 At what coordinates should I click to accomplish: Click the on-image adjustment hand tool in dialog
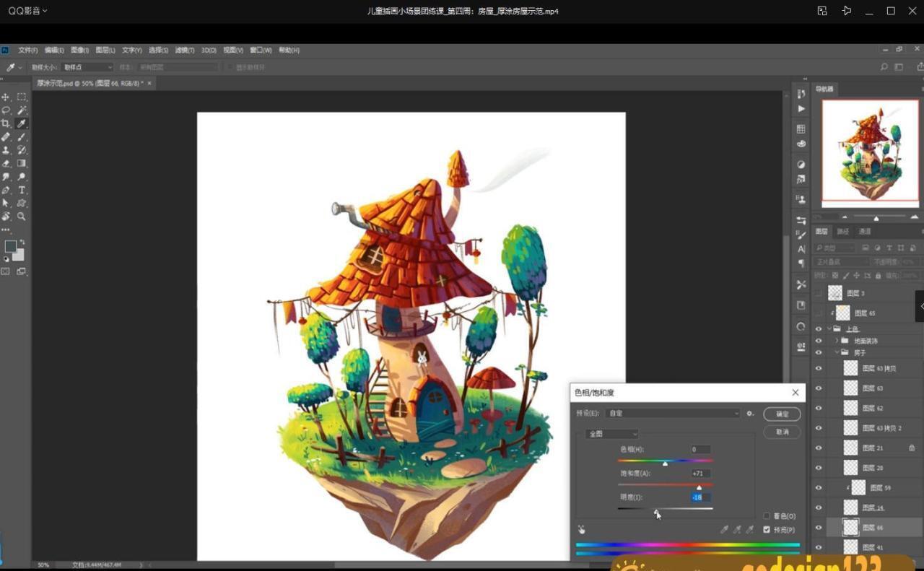point(582,529)
